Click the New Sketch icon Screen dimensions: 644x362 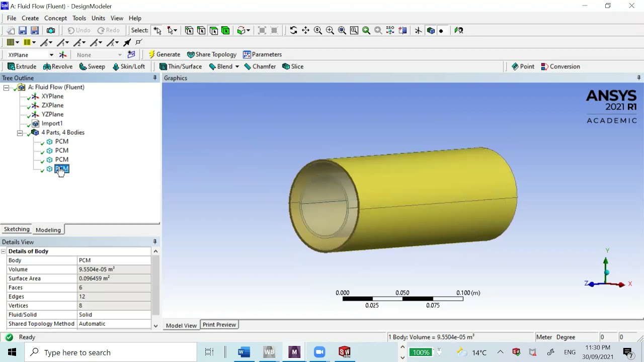(131, 54)
